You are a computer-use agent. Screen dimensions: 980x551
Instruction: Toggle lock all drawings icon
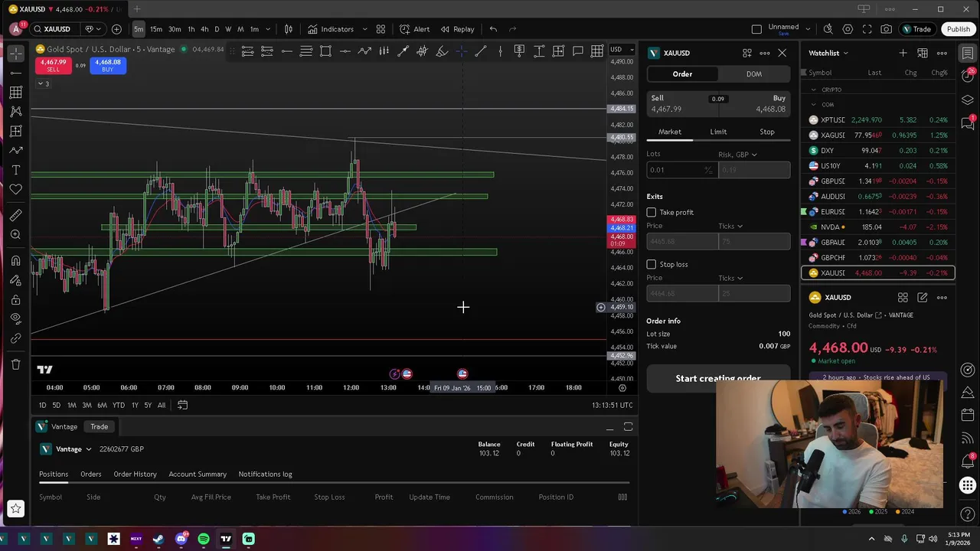15,300
